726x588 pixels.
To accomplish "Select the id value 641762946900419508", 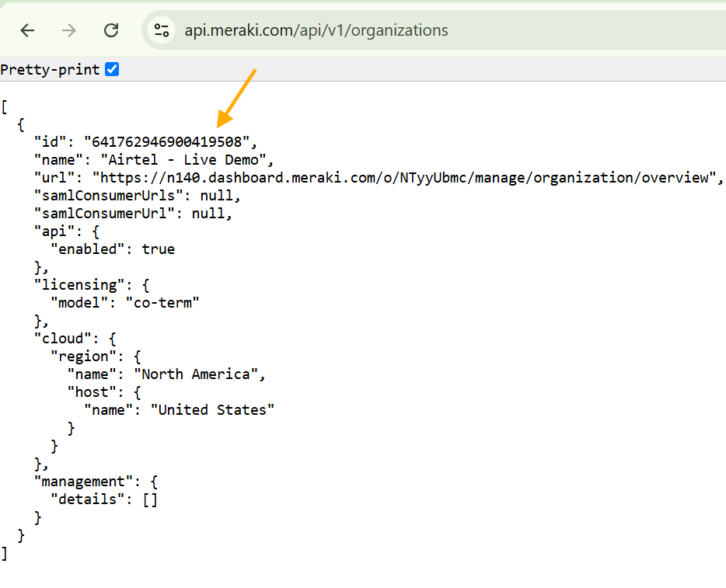I will coord(166,142).
